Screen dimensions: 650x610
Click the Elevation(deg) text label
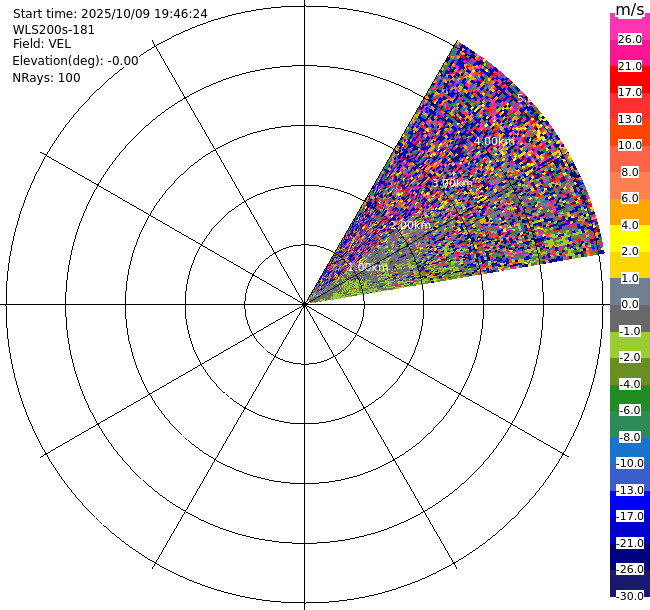75,61
